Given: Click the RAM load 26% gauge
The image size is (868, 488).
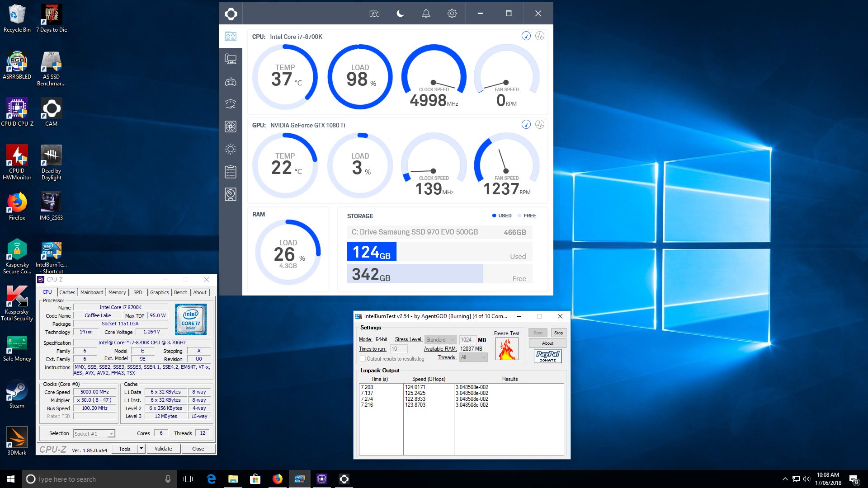Looking at the screenshot, I should 288,252.
